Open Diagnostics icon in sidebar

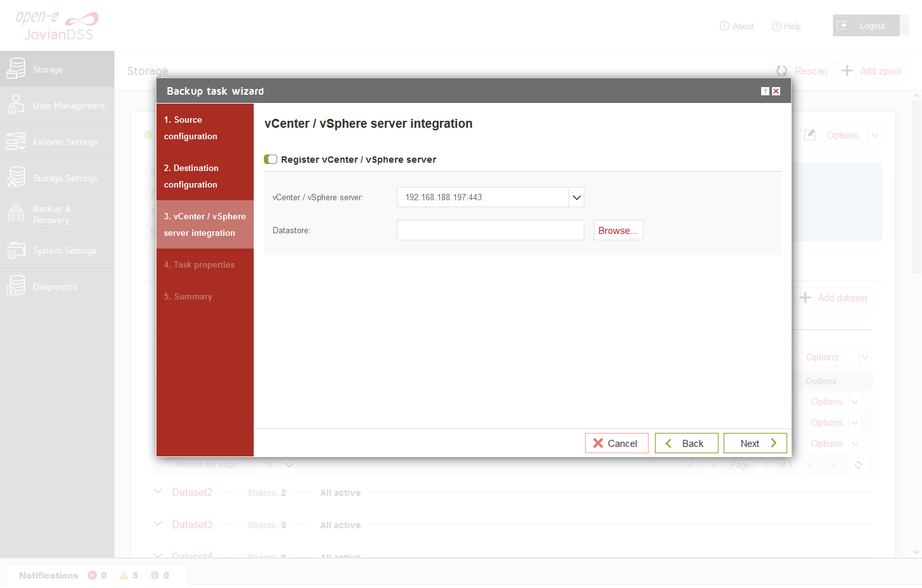(x=16, y=287)
